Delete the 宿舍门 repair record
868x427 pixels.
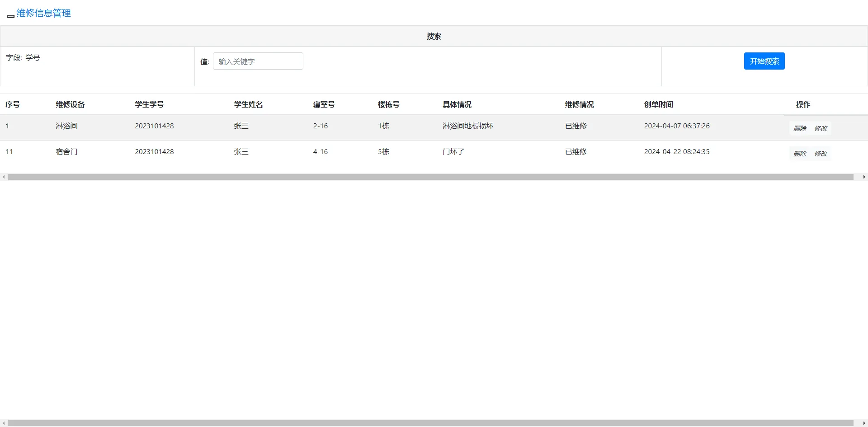pyautogui.click(x=800, y=154)
